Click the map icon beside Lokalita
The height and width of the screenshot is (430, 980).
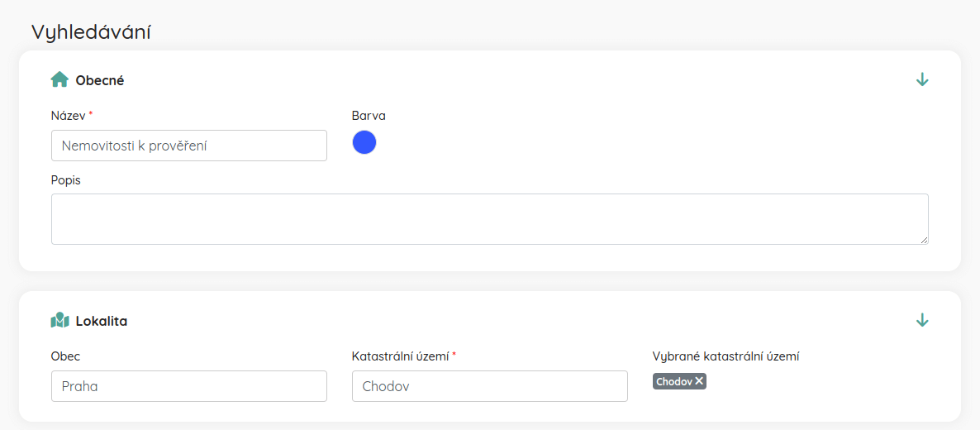(x=59, y=321)
